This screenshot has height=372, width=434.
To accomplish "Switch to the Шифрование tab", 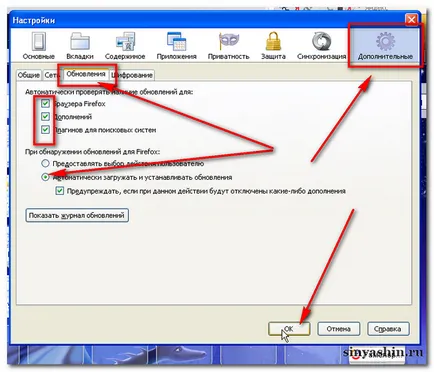I will (132, 75).
